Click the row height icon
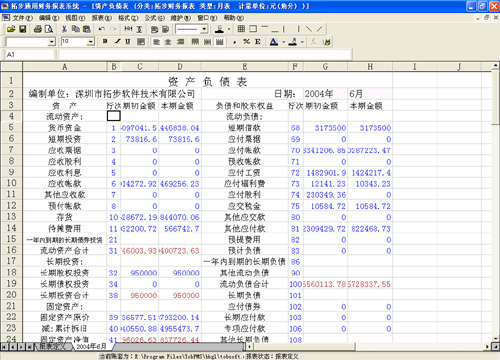Image resolution: width=500 pixels, height=360 pixels. coord(140,29)
